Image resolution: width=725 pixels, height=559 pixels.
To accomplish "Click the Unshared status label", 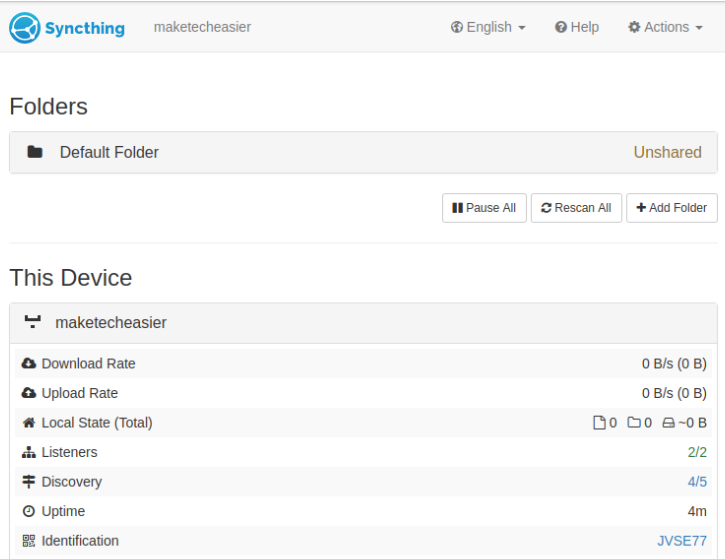I will pyautogui.click(x=667, y=152).
